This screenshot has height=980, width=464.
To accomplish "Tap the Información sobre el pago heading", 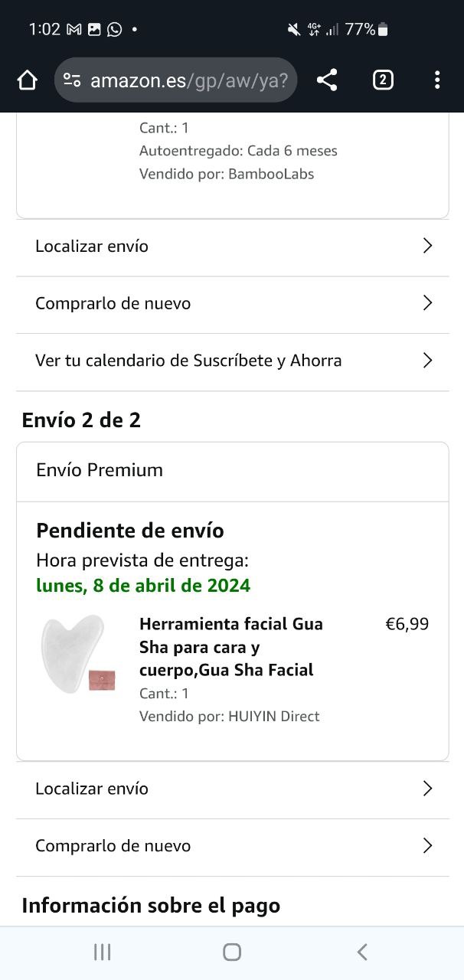I will pos(151,906).
